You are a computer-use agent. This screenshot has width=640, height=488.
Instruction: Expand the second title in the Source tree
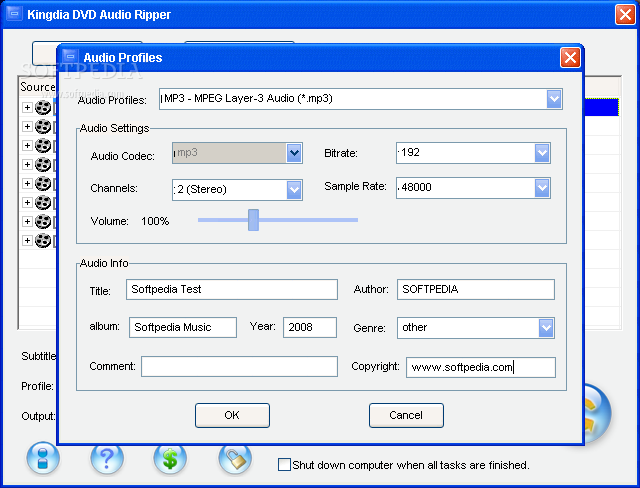click(27, 126)
